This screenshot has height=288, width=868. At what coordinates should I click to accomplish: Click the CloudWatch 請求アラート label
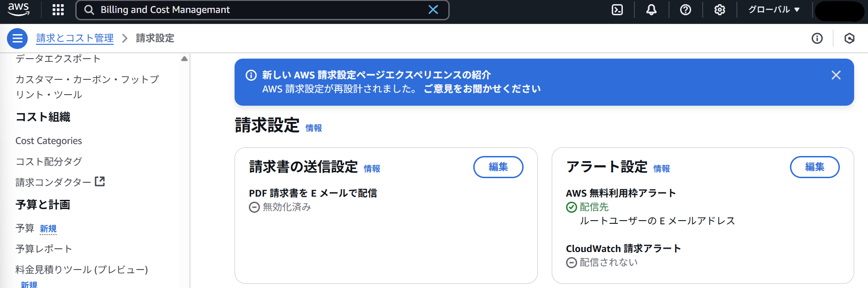coord(624,248)
